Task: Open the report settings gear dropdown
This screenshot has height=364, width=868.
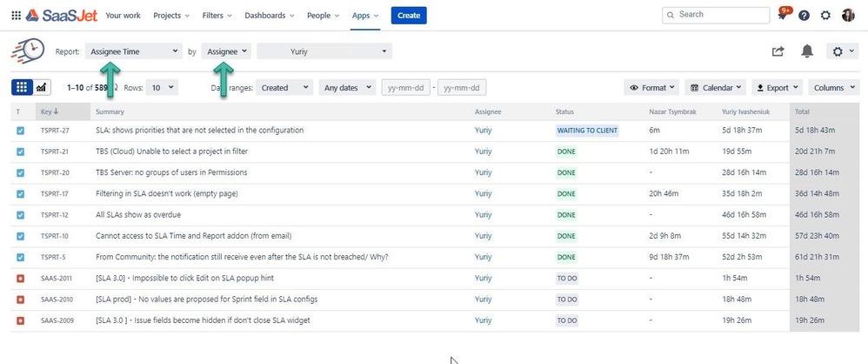Action: coord(843,51)
